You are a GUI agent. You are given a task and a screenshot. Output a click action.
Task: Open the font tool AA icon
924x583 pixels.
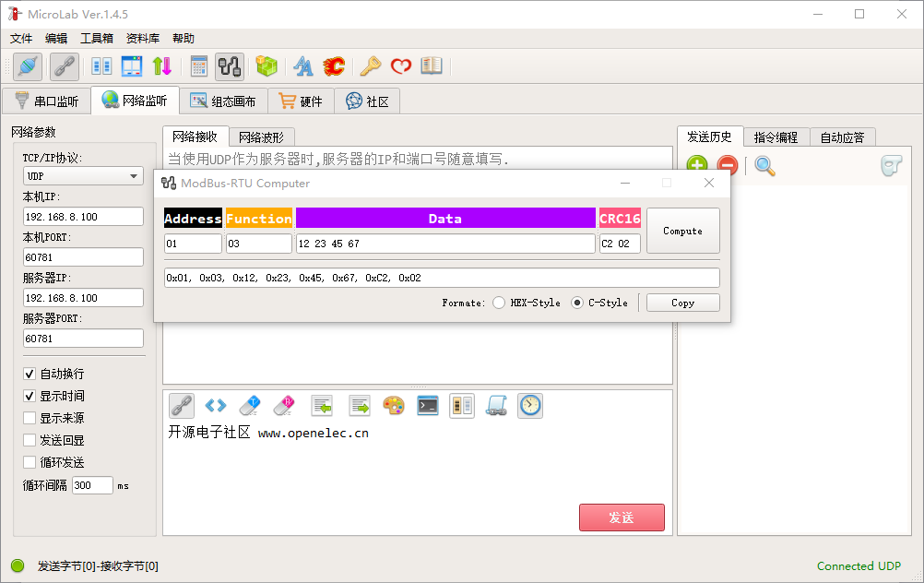(x=303, y=66)
